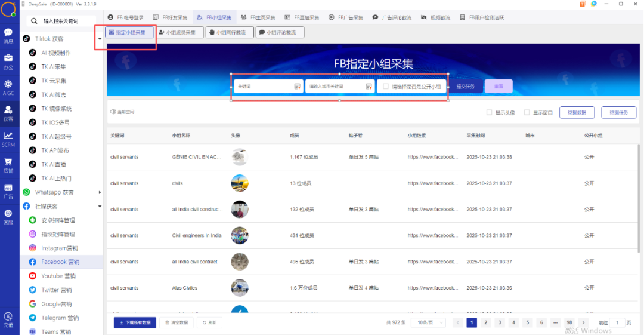Go to page 2 in pagination
The width and height of the screenshot is (644, 335).
pyautogui.click(x=485, y=322)
